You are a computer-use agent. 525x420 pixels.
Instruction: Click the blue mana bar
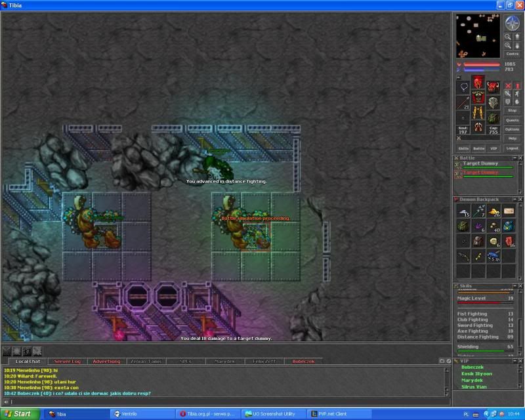pos(482,70)
